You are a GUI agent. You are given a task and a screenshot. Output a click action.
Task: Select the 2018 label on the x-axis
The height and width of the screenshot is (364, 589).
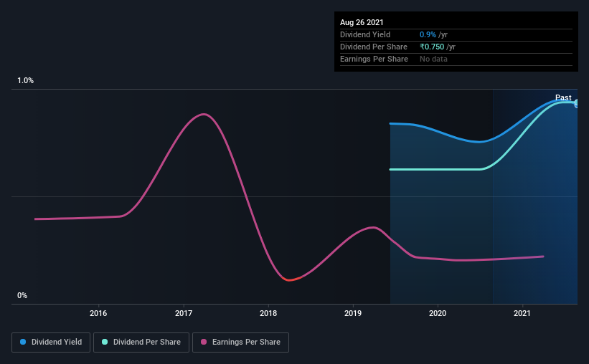point(268,313)
